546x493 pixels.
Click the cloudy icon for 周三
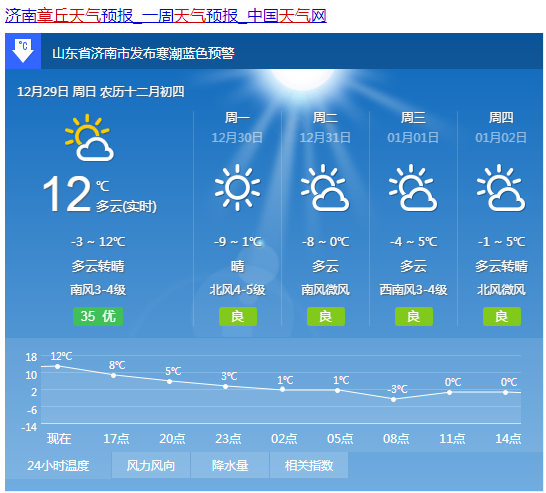tap(413, 188)
